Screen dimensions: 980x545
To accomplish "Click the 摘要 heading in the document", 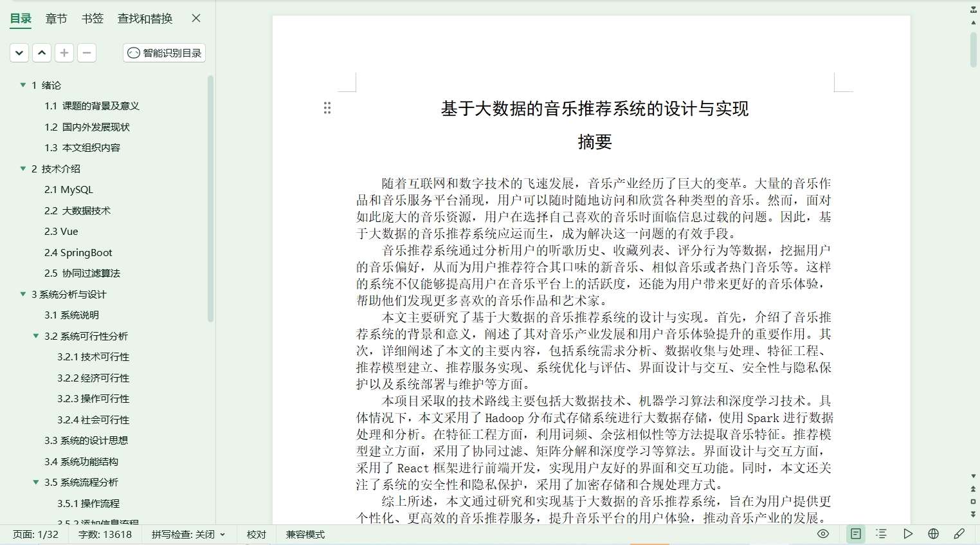I will [595, 142].
